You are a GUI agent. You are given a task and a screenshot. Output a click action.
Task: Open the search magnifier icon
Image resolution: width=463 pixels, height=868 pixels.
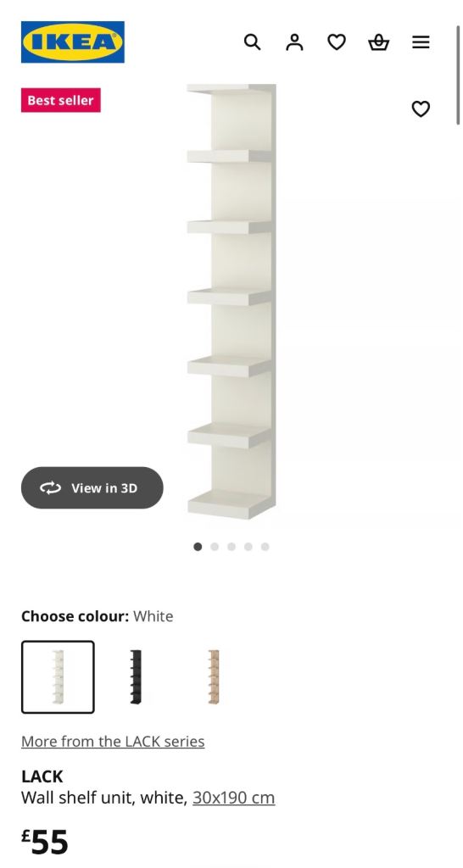pyautogui.click(x=252, y=42)
